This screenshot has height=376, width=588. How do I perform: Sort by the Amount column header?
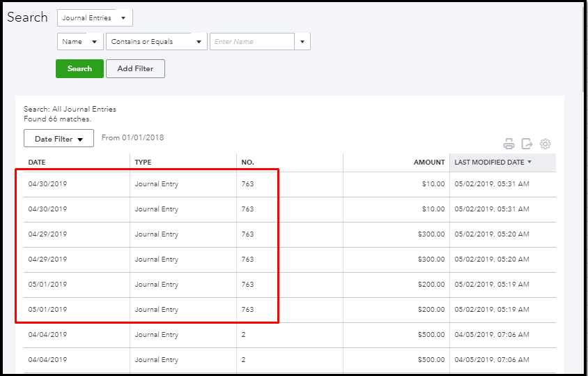429,163
